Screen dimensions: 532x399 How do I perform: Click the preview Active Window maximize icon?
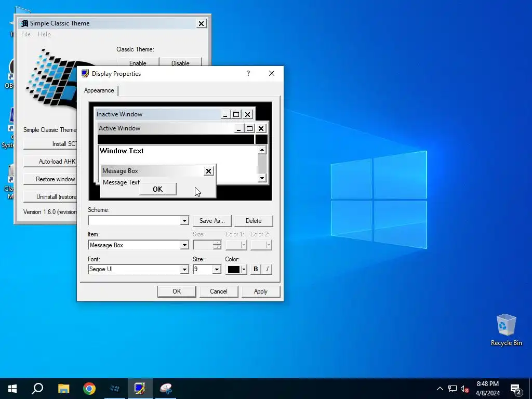pyautogui.click(x=250, y=129)
